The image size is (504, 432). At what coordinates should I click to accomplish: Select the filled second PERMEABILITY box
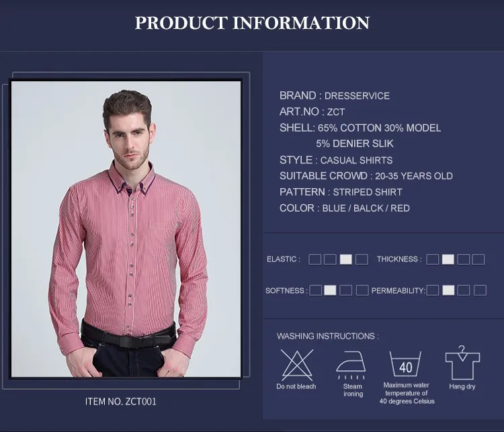[448, 290]
